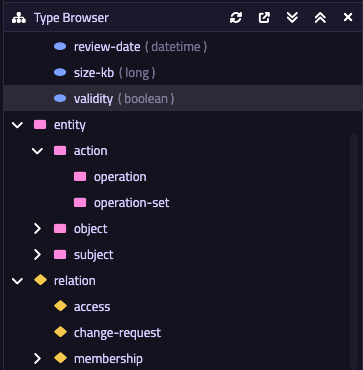
Task: Click the pink icon beside action
Action: [60, 151]
